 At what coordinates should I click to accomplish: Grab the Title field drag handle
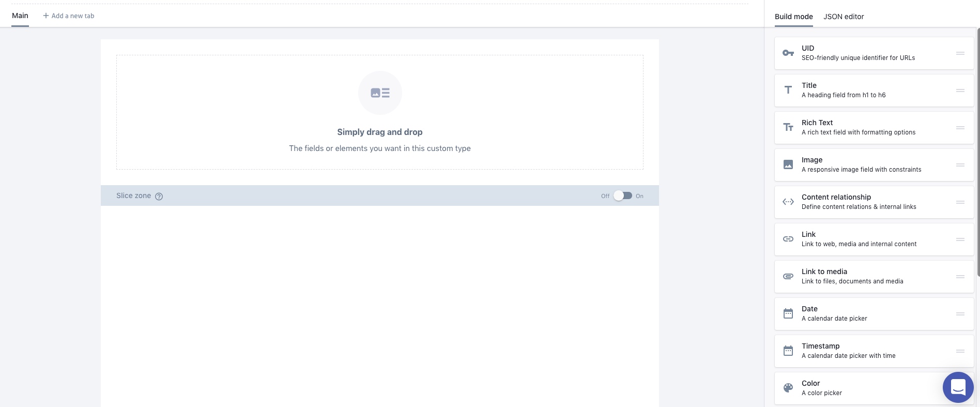coord(960,91)
